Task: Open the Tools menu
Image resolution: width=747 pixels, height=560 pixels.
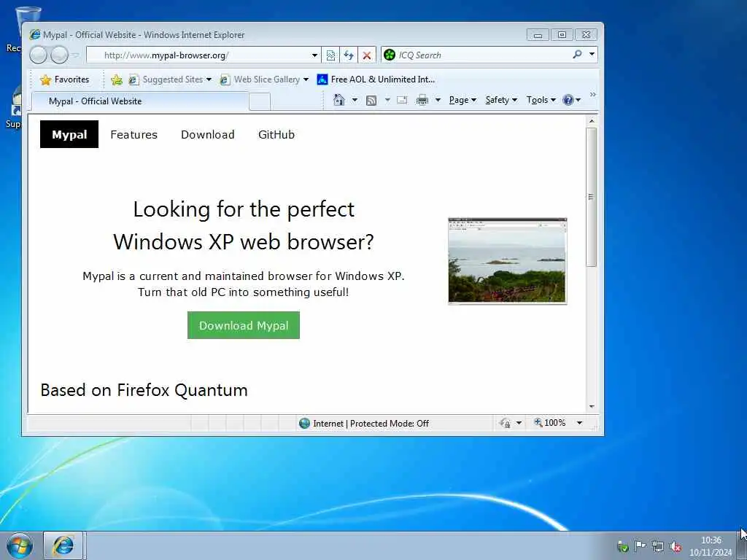Action: [541, 100]
